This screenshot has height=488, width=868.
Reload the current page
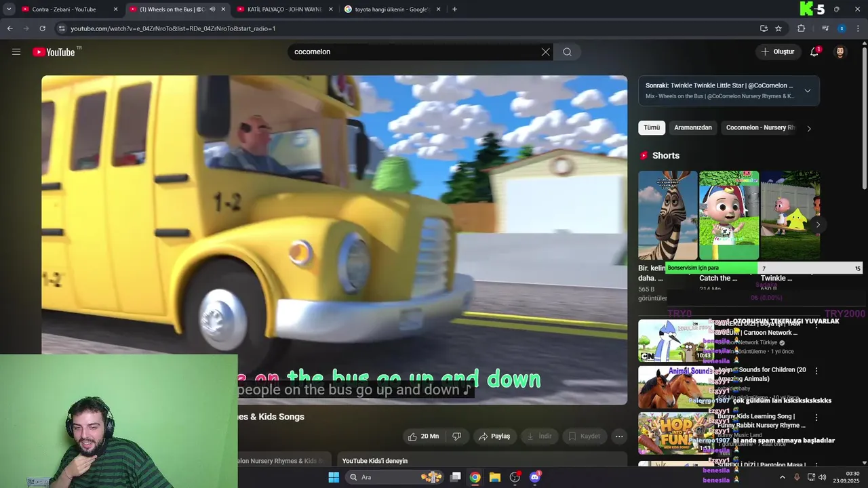42,28
